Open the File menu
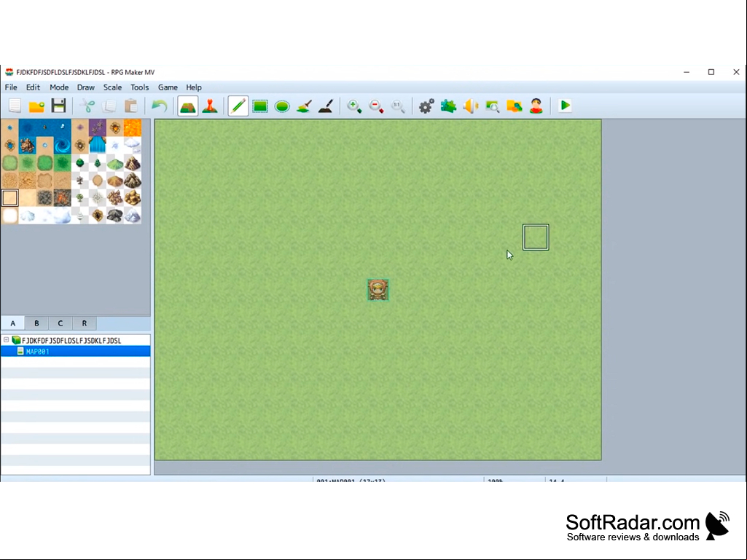The height and width of the screenshot is (560, 747). tap(11, 87)
